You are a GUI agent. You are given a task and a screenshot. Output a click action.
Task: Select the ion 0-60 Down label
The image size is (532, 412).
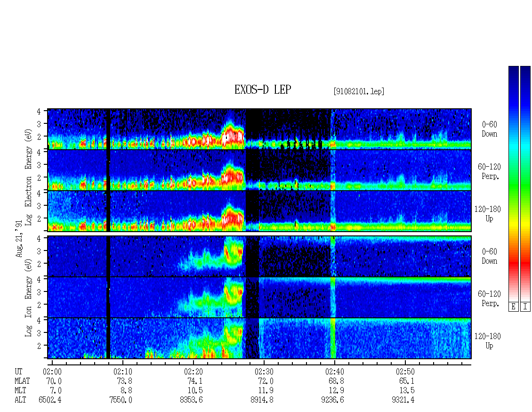(x=489, y=256)
